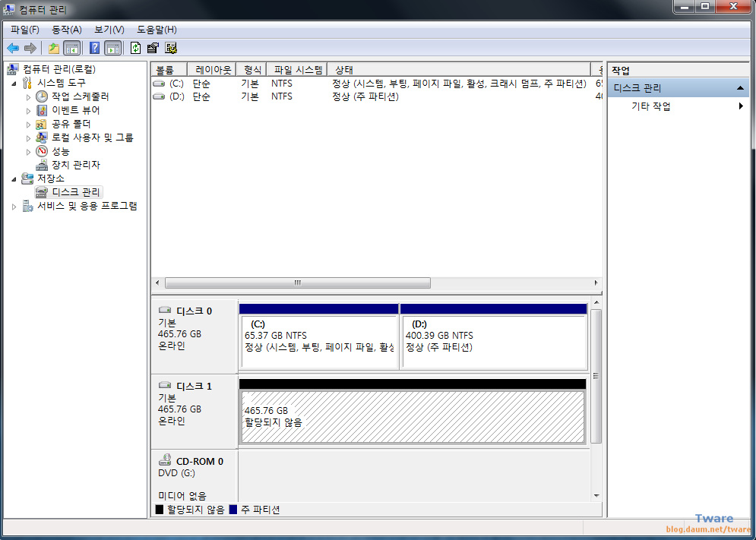
Task: Click 기타 작업 in the actions pane
Action: [x=651, y=106]
